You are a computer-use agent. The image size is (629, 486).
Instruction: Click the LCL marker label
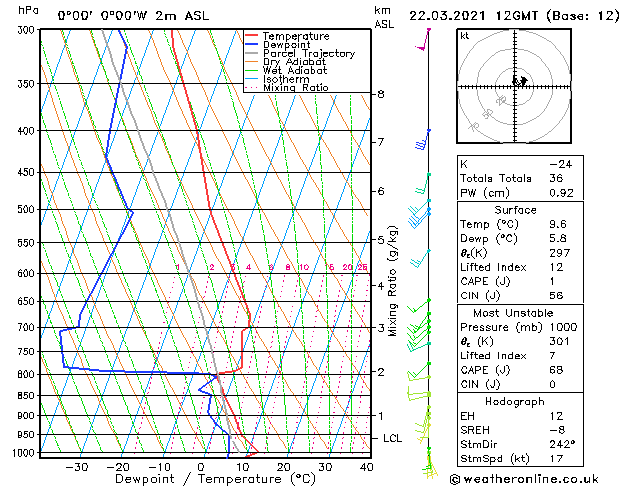point(393,438)
